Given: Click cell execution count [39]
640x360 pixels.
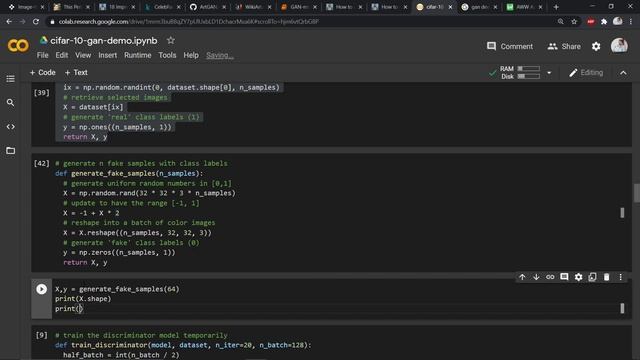Looking at the screenshot, I should coord(42,93).
